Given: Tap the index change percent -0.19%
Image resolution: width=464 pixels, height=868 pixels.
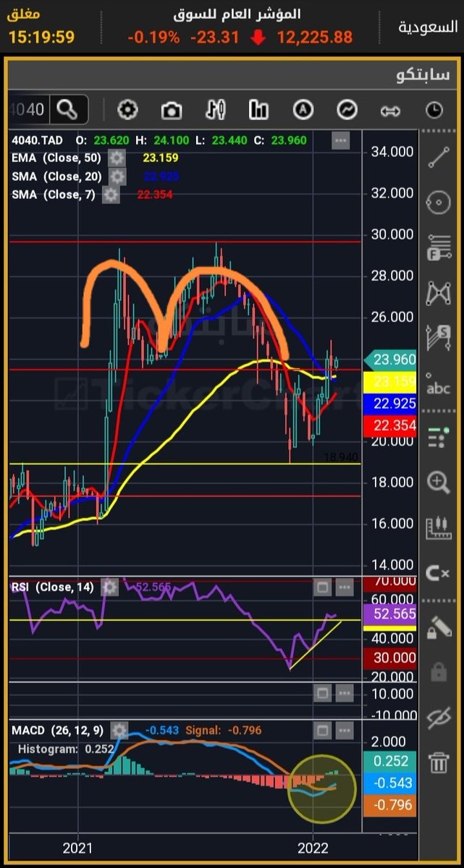Looking at the screenshot, I should [x=153, y=37].
